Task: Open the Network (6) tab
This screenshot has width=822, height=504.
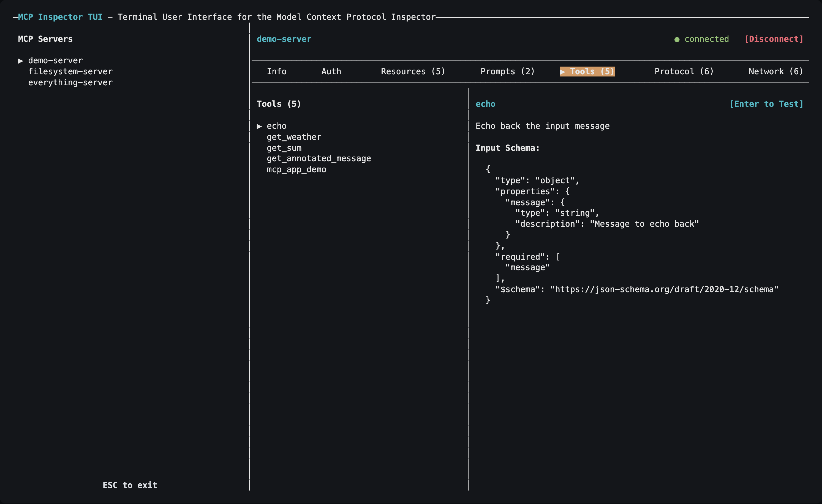Action: pyautogui.click(x=776, y=72)
